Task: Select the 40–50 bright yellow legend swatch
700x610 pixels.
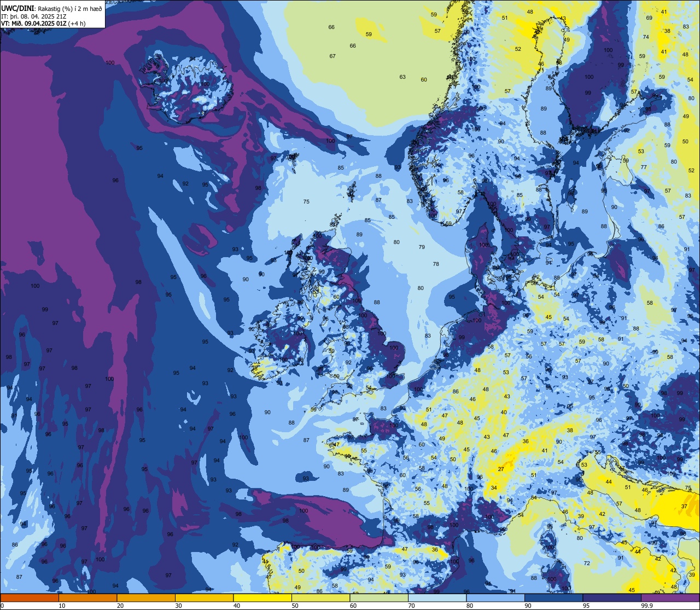Action: point(262,597)
